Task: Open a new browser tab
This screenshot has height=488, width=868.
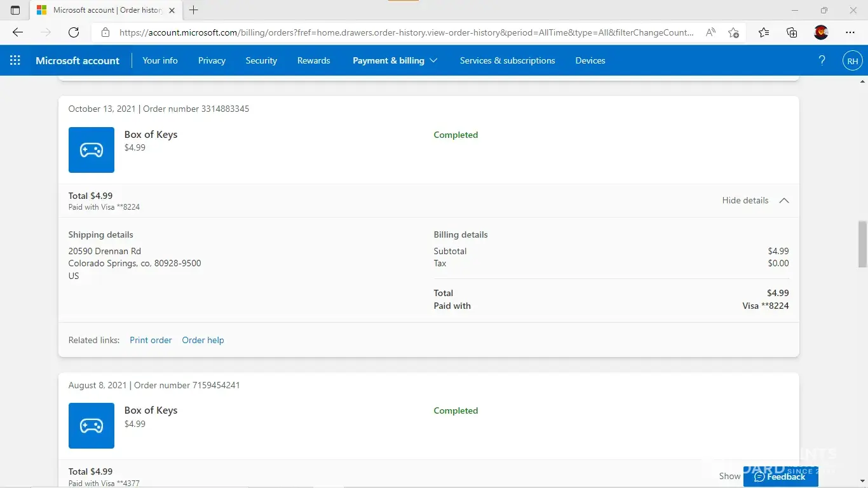Action: point(194,10)
